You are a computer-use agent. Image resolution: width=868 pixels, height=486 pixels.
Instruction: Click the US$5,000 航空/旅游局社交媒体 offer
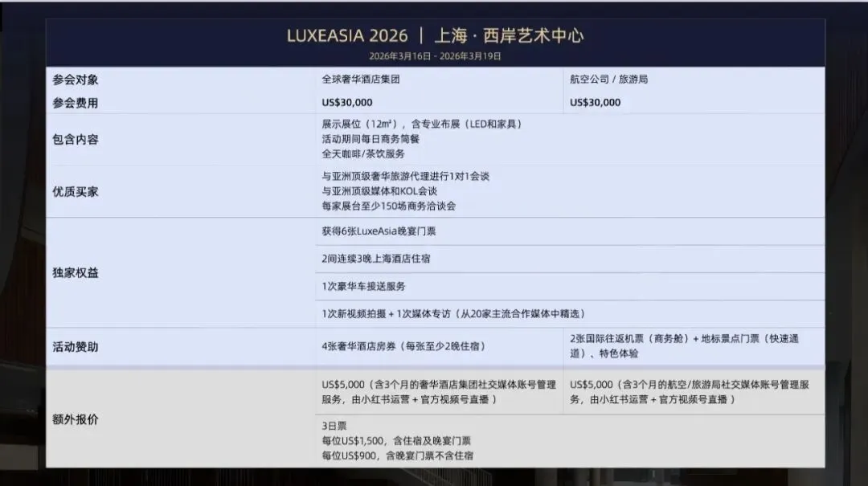coord(690,392)
